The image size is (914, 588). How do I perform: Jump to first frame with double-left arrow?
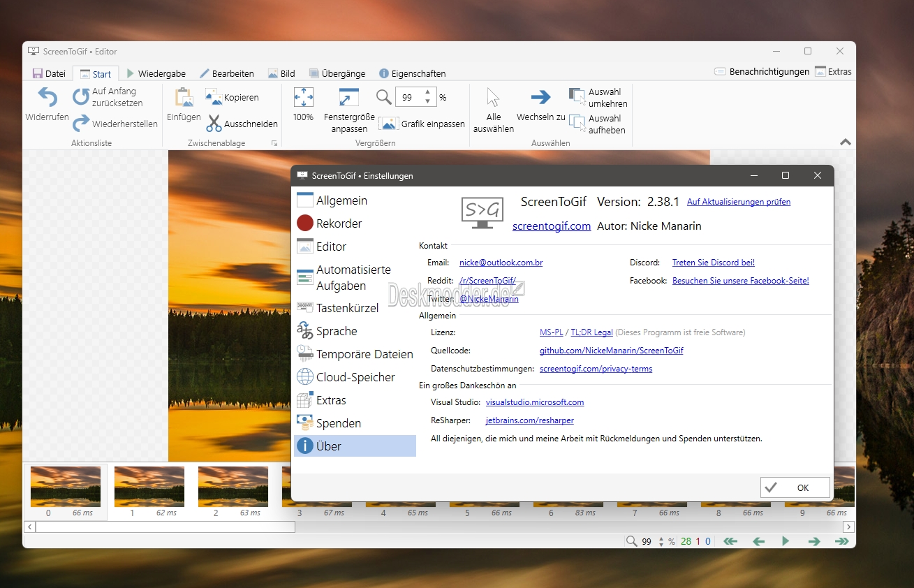[x=730, y=541]
